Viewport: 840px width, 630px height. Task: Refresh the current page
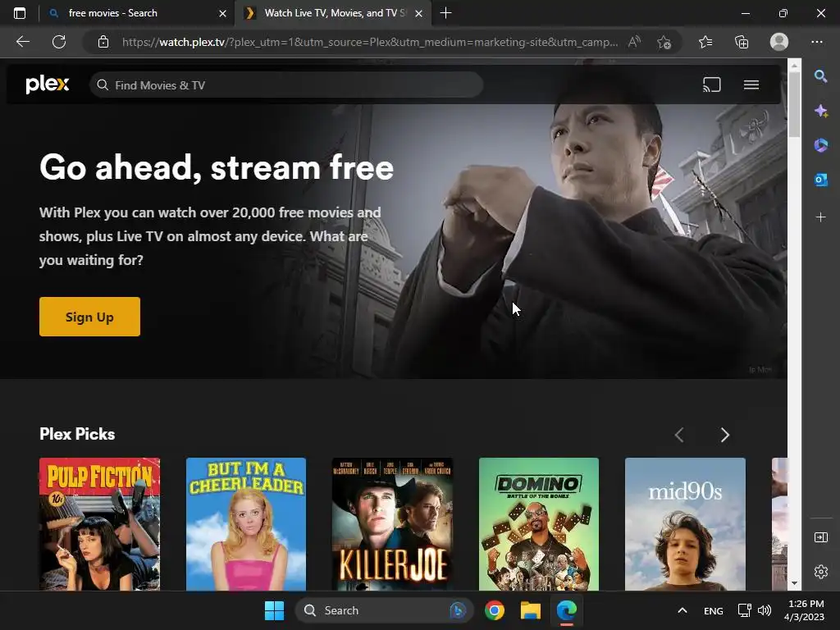[x=59, y=42]
